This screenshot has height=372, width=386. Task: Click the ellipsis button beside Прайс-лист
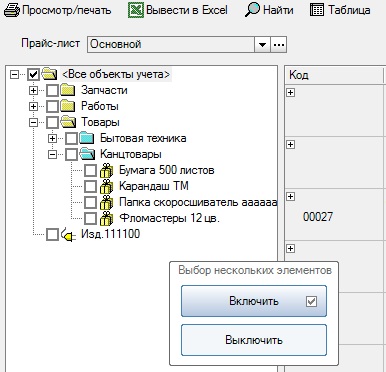click(279, 44)
